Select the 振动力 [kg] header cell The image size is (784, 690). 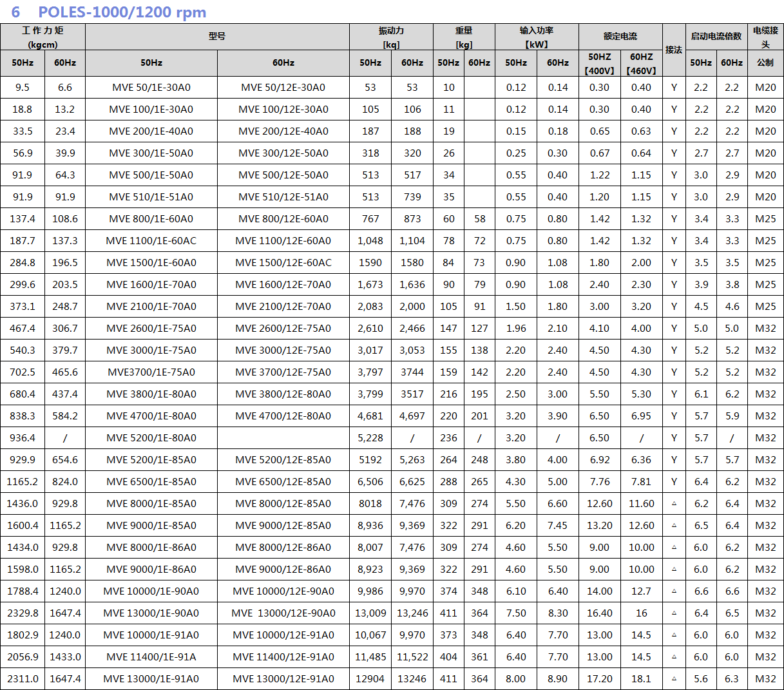tap(391, 37)
